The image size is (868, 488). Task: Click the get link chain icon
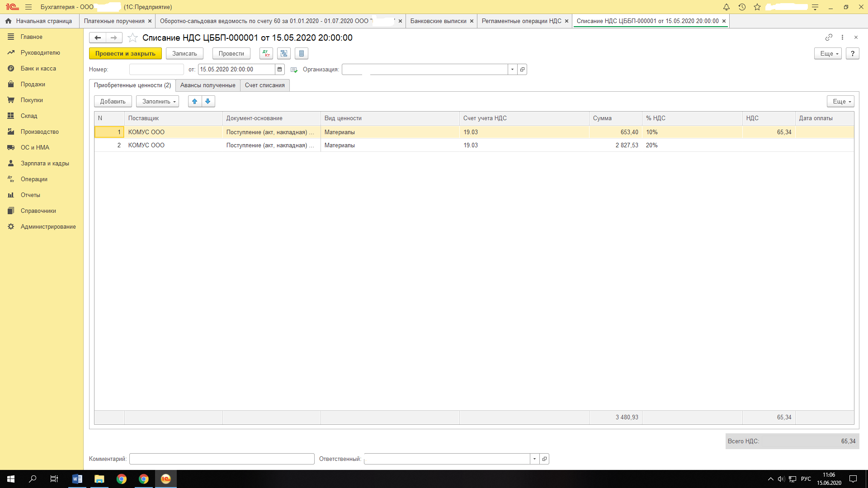pos(829,37)
